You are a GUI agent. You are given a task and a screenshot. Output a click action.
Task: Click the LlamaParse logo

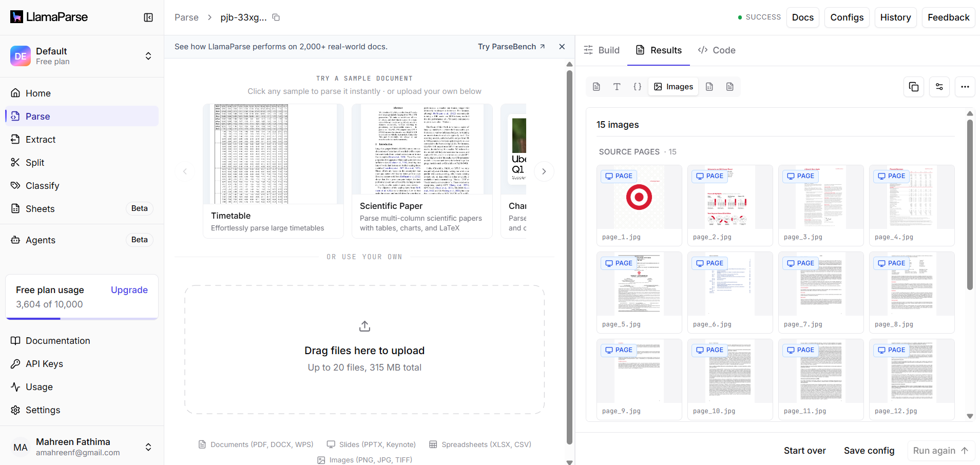[x=49, y=17]
